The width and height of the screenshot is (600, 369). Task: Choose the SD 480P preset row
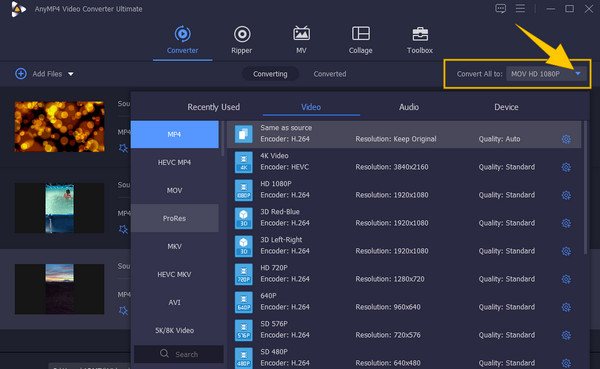click(x=404, y=358)
